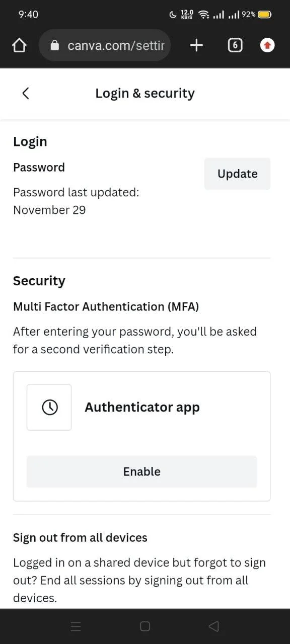The width and height of the screenshot is (290, 644).
Task: Tap the Sign out from all devices heading
Action: coord(80,537)
